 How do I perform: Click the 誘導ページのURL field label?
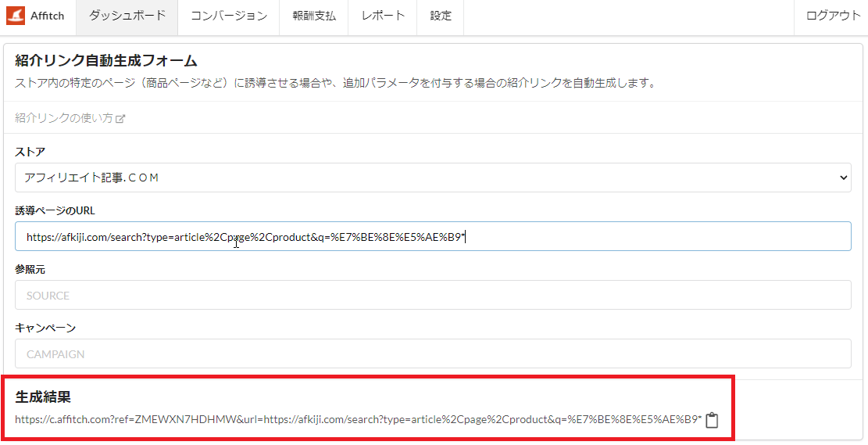click(x=55, y=210)
